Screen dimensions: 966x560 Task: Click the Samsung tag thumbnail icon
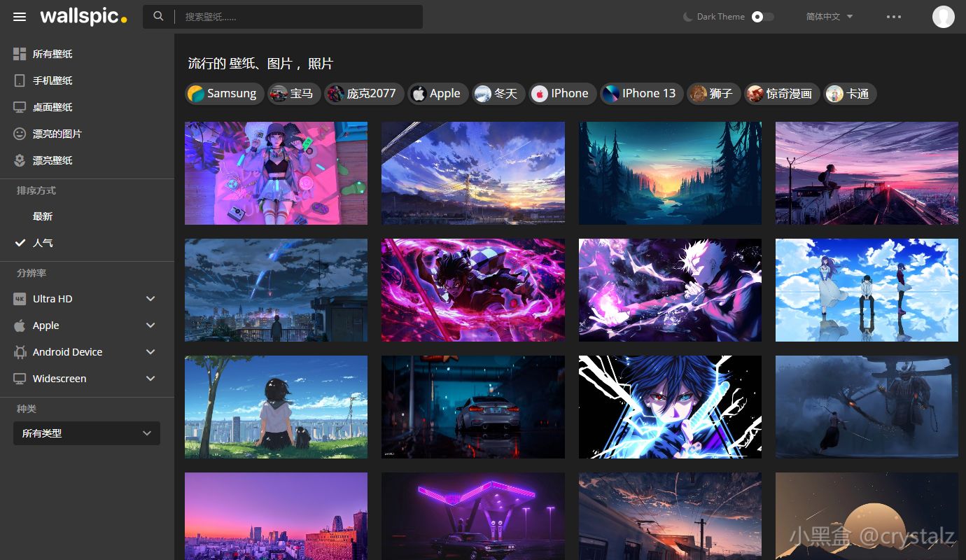196,94
